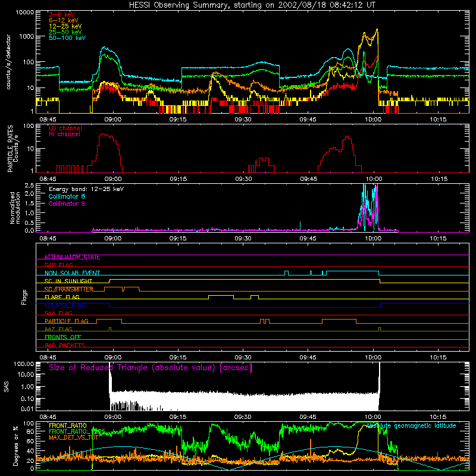The image size is (476, 476).
Task: Click the 10000 tick on the count-rate axis
Action: click(x=25, y=12)
